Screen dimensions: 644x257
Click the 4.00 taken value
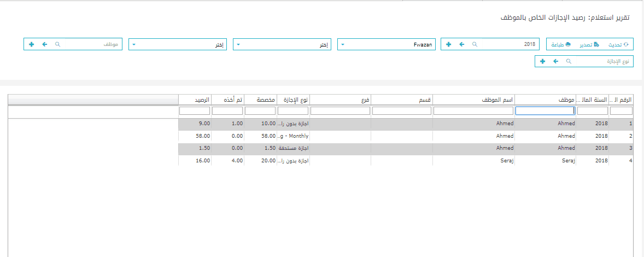pyautogui.click(x=238, y=160)
